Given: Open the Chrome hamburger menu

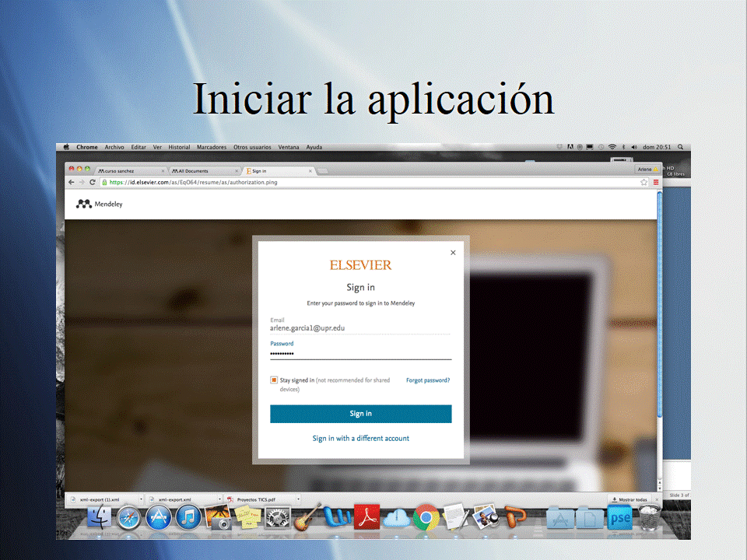Looking at the screenshot, I should click(656, 182).
